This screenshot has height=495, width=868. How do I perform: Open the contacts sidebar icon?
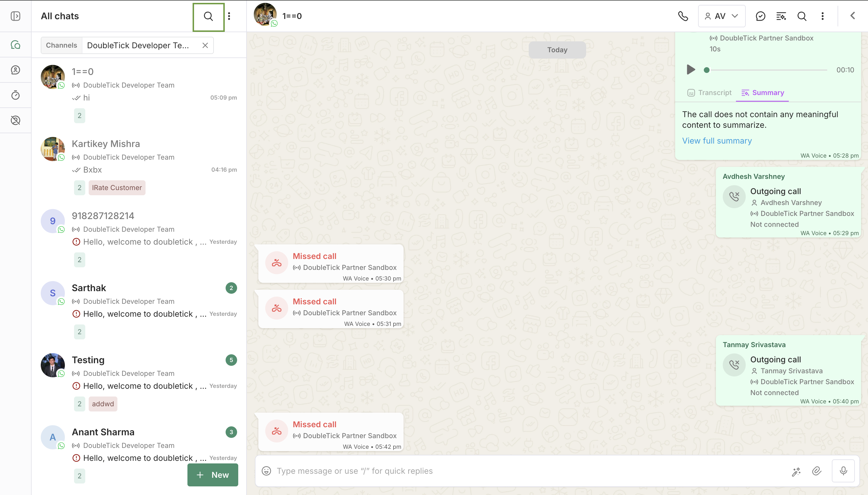15,70
